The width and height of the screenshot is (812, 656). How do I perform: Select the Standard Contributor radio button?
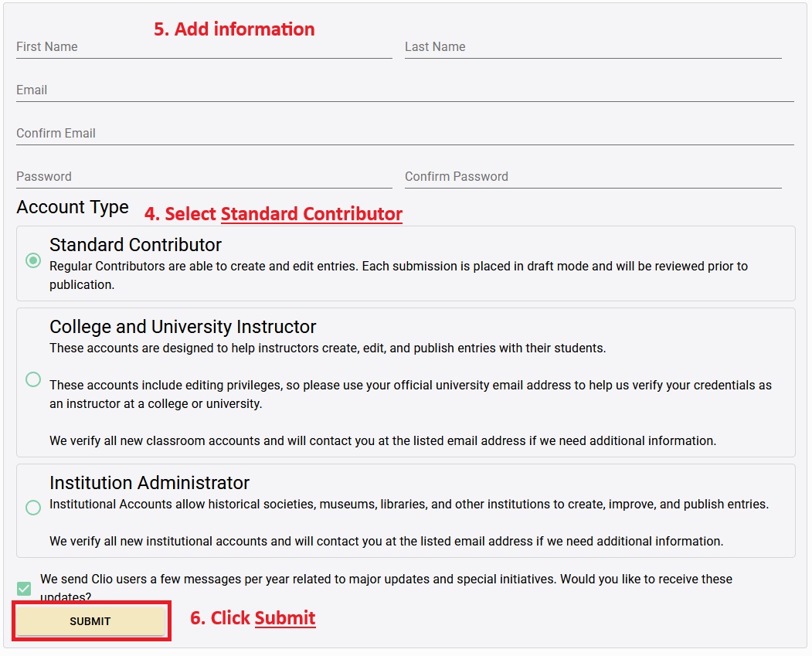pos(33,260)
